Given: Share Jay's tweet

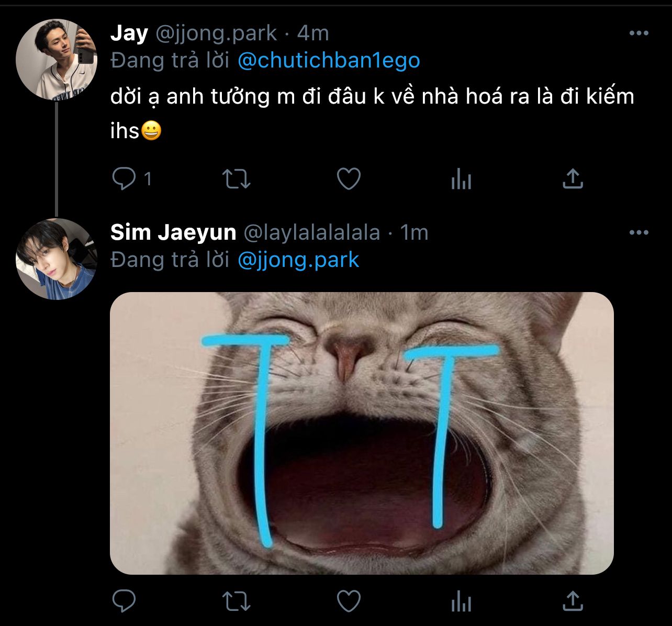Looking at the screenshot, I should [x=573, y=179].
